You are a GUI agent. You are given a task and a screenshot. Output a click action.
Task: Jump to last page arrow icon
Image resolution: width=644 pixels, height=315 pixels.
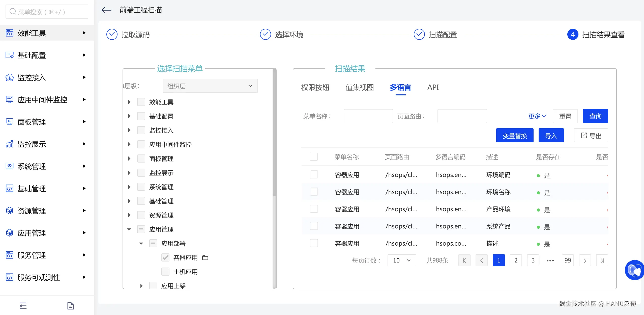(602, 260)
